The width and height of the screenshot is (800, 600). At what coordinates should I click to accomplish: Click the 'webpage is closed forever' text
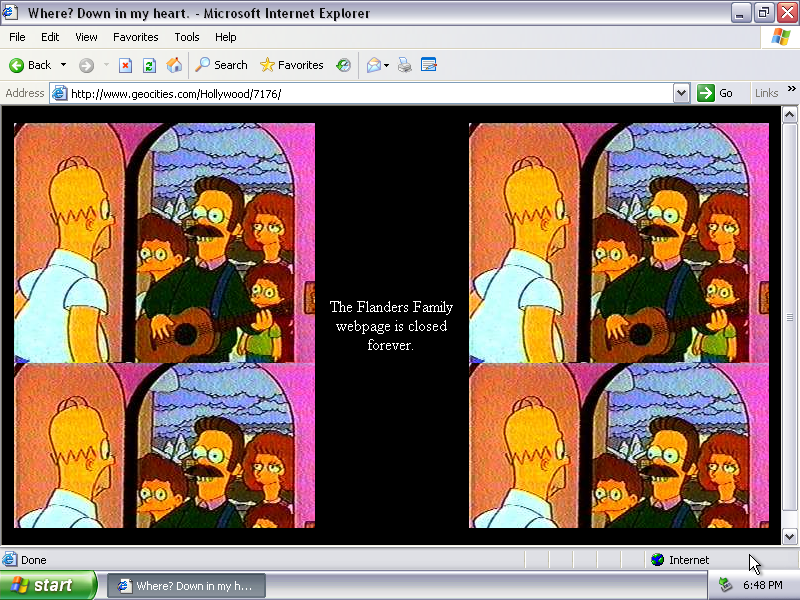tap(391, 335)
